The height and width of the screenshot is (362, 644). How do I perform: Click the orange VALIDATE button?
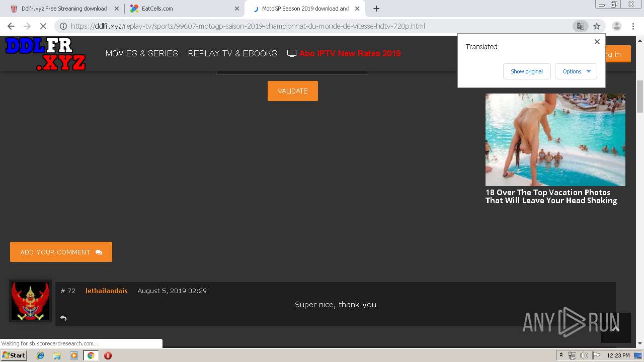pyautogui.click(x=293, y=91)
